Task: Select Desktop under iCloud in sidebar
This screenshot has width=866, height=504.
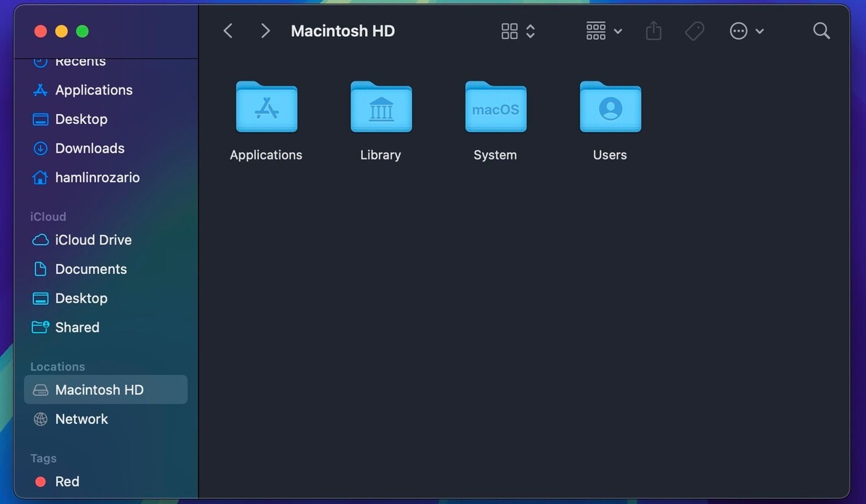Action: click(x=105, y=299)
